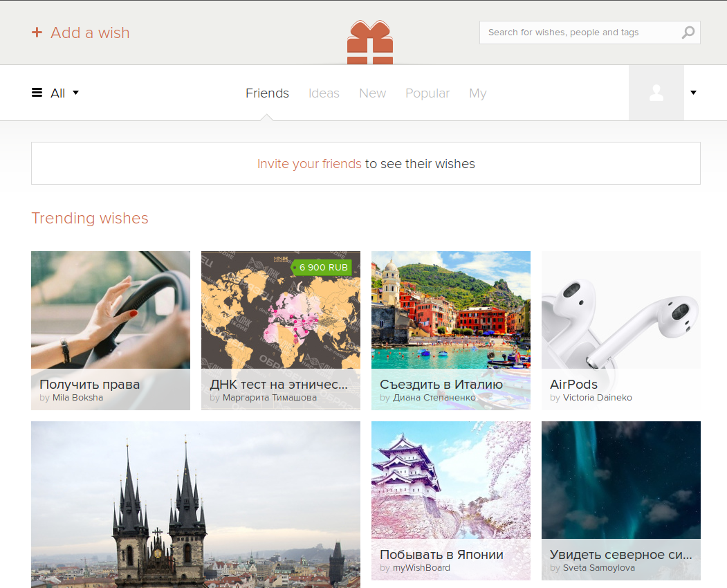727x588 pixels.
Task: Open the AirPods wish thumbnail
Action: tap(620, 311)
